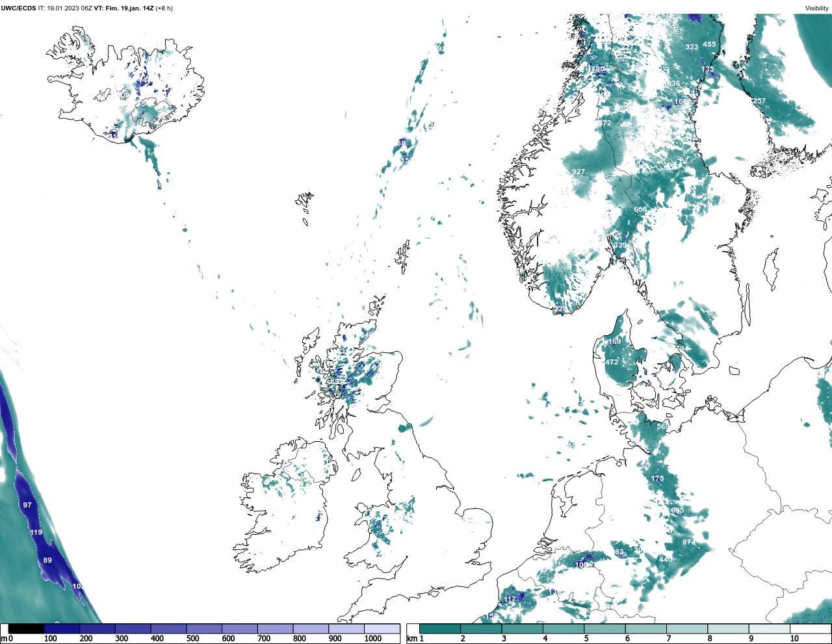
Task: Click the '169' visibility value over Denmark
Action: (614, 341)
